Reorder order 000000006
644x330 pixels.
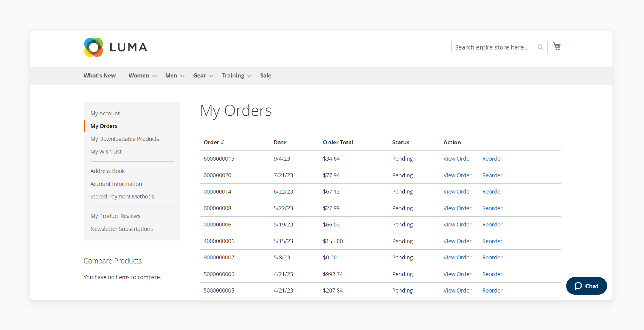click(492, 225)
